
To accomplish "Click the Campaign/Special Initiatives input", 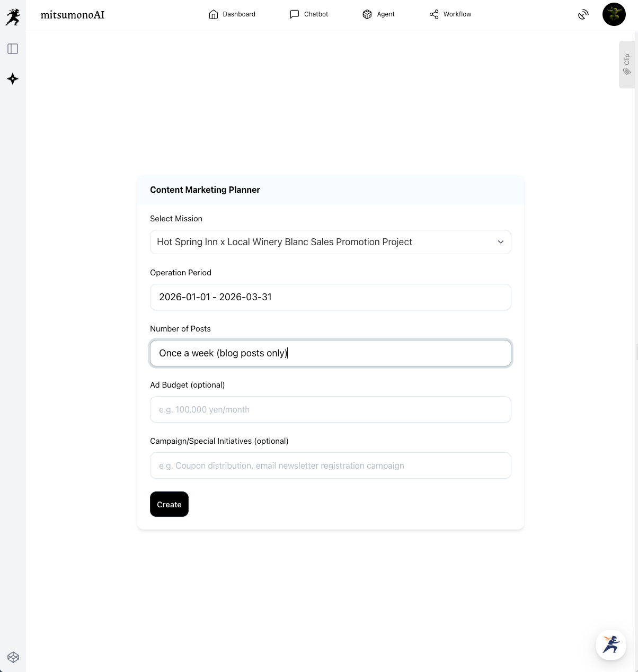I will [x=330, y=465].
